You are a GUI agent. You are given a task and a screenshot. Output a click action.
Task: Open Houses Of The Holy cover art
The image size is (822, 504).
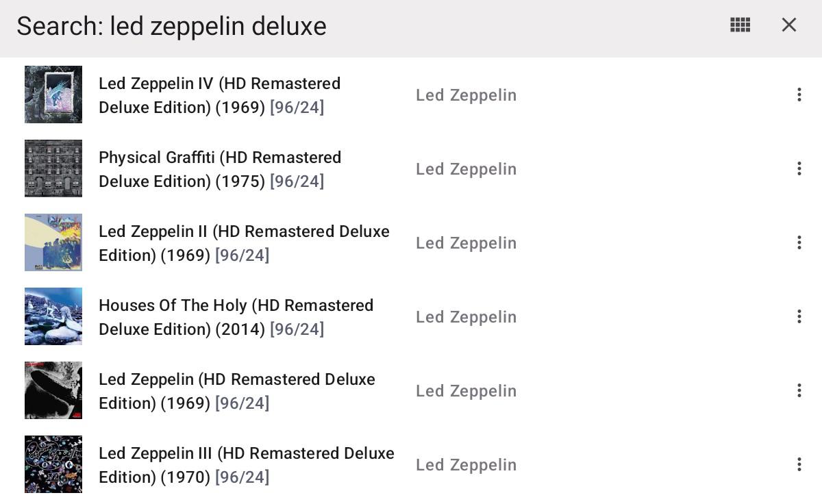pyautogui.click(x=53, y=316)
